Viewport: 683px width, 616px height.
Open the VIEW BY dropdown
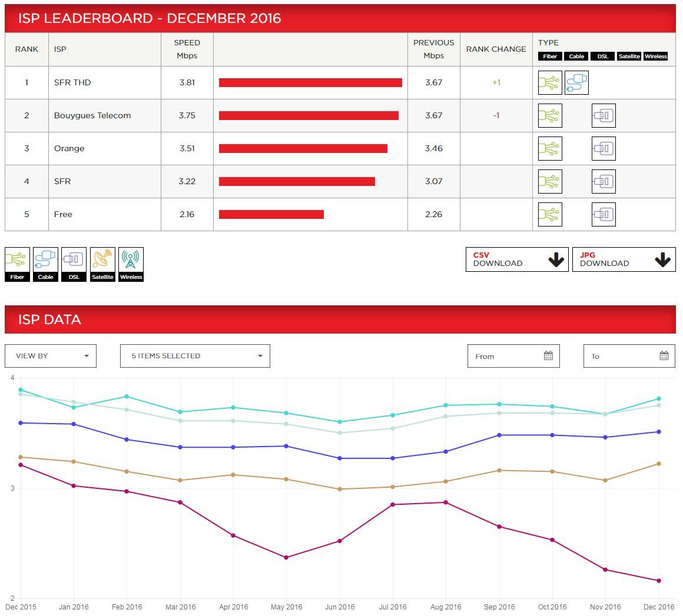pos(51,356)
